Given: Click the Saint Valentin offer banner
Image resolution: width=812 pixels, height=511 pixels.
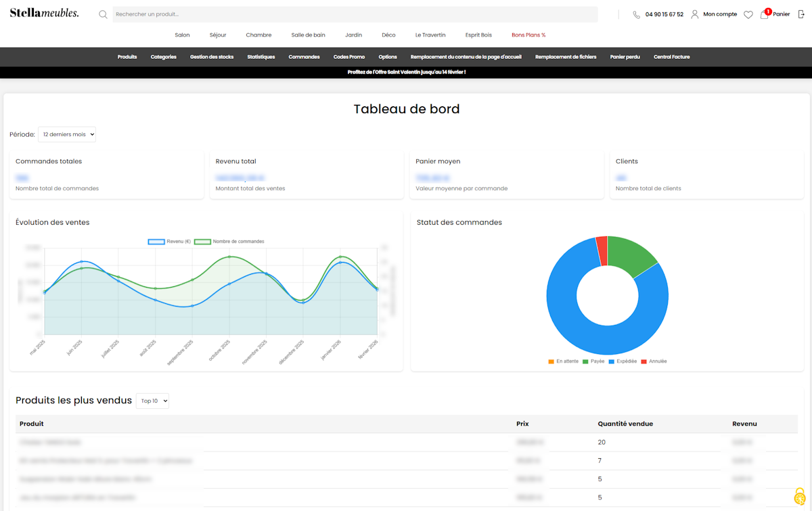Looking at the screenshot, I should [x=406, y=71].
